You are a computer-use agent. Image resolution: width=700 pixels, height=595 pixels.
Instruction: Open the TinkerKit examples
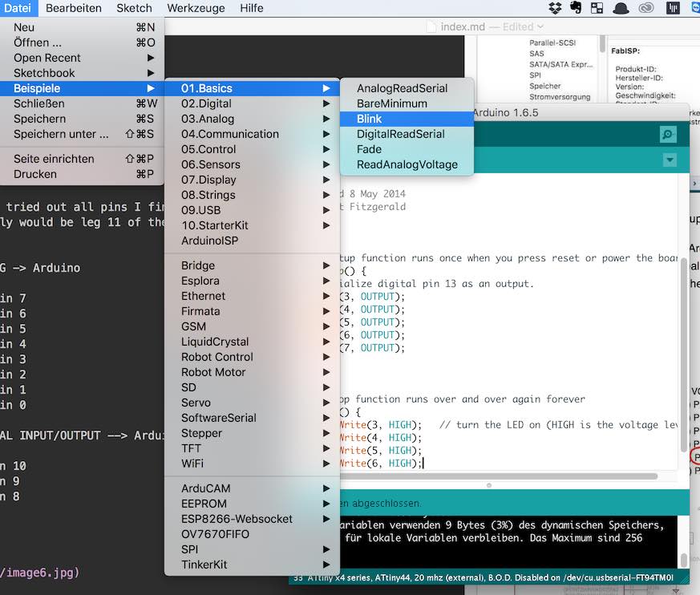tap(253, 564)
